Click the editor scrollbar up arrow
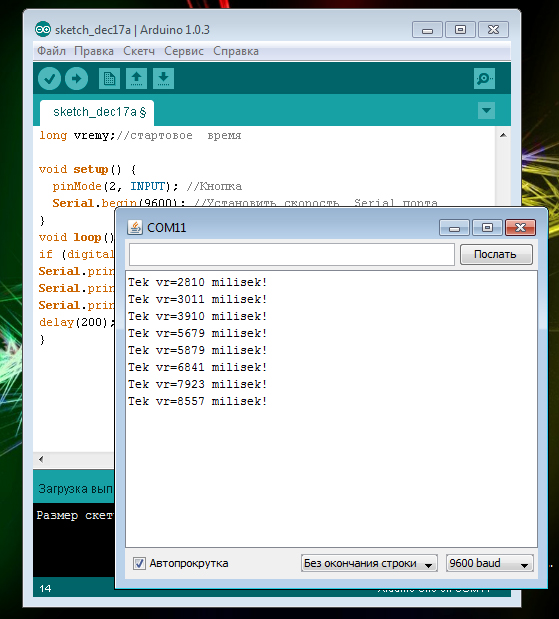The width and height of the screenshot is (559, 619). 503,135
